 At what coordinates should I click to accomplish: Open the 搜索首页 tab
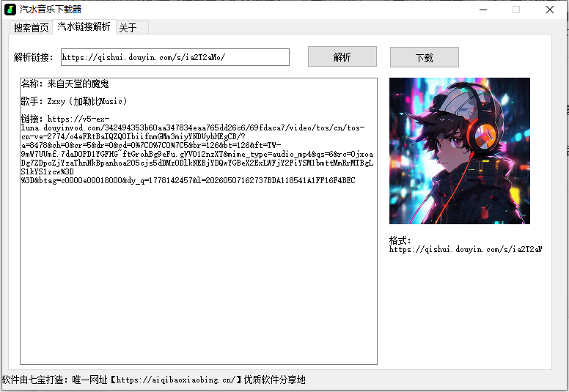coord(31,28)
